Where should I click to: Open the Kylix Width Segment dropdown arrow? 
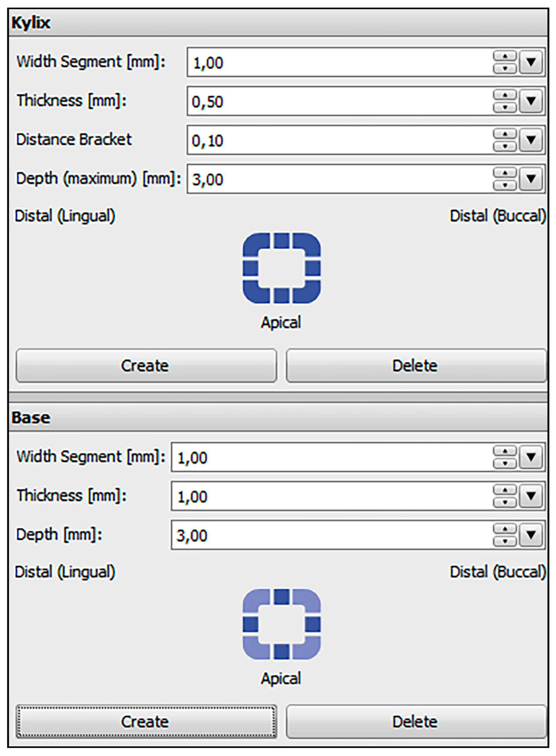pyautogui.click(x=531, y=62)
